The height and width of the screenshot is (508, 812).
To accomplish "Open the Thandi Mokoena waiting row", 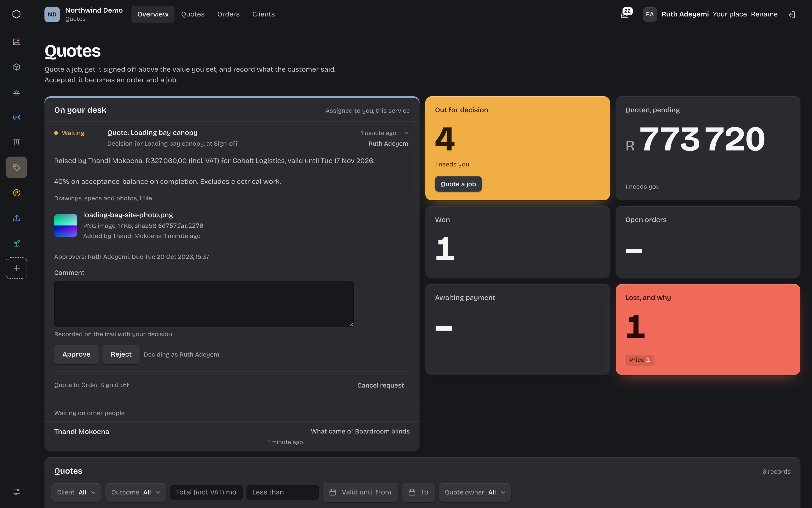I will pyautogui.click(x=232, y=436).
